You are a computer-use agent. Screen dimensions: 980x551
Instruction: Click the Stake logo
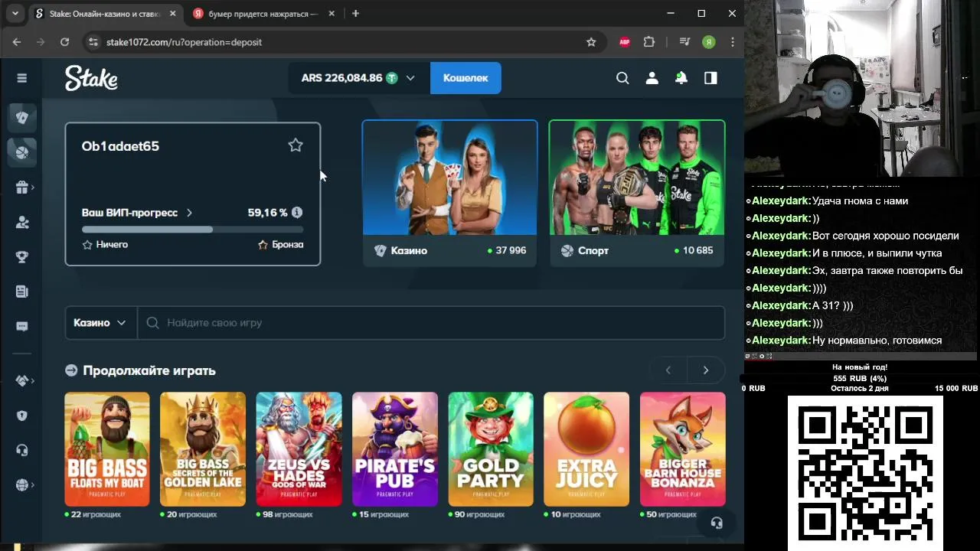pos(91,78)
